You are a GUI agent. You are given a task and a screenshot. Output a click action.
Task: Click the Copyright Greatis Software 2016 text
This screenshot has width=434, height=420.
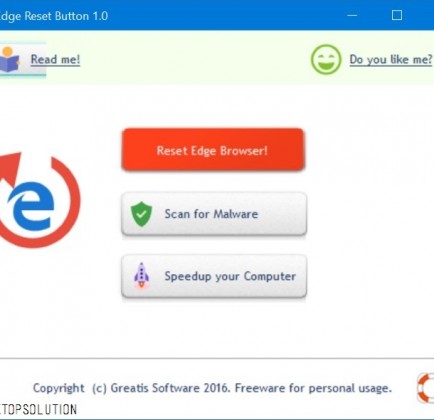132,388
